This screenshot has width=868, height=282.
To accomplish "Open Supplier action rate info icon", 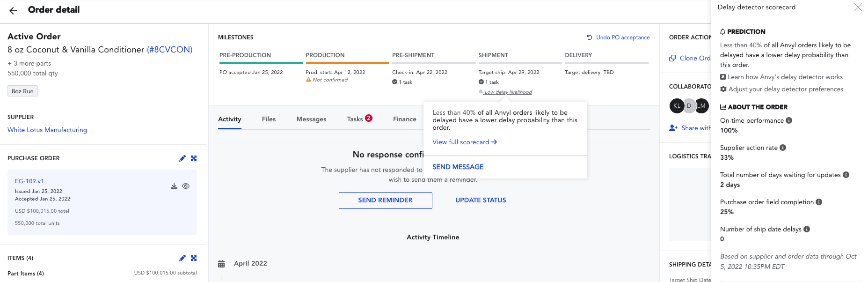I will point(783,148).
